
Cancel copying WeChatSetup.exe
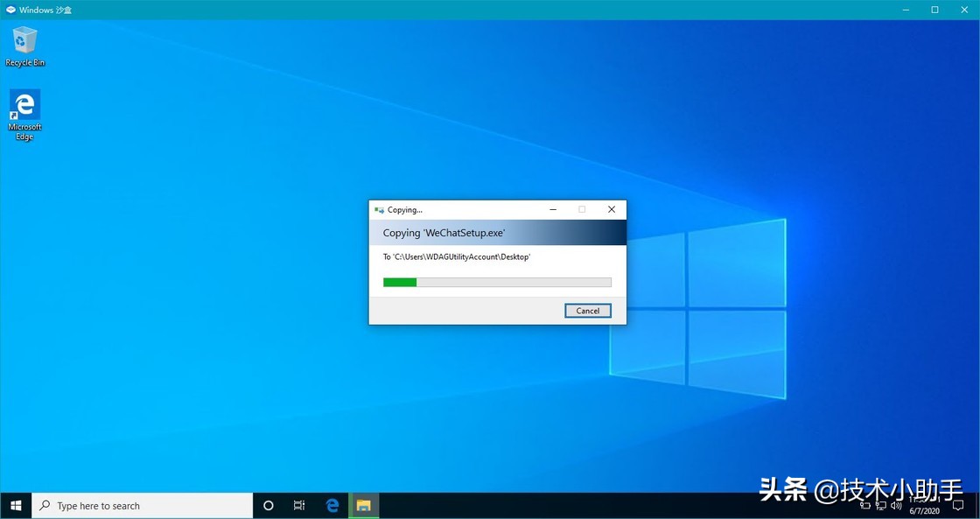pos(587,311)
